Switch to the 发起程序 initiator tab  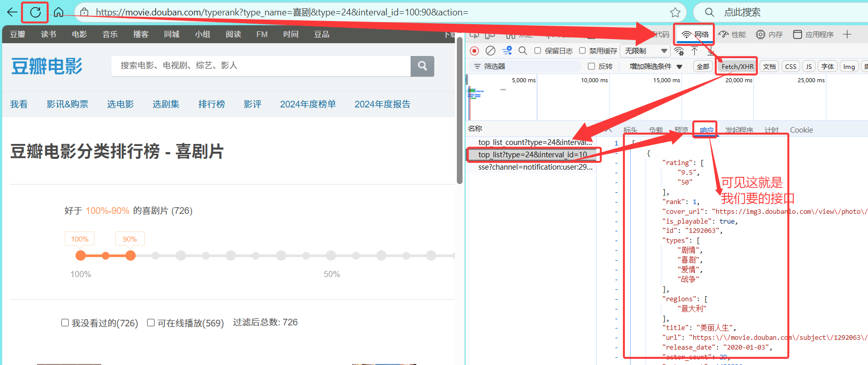(739, 130)
